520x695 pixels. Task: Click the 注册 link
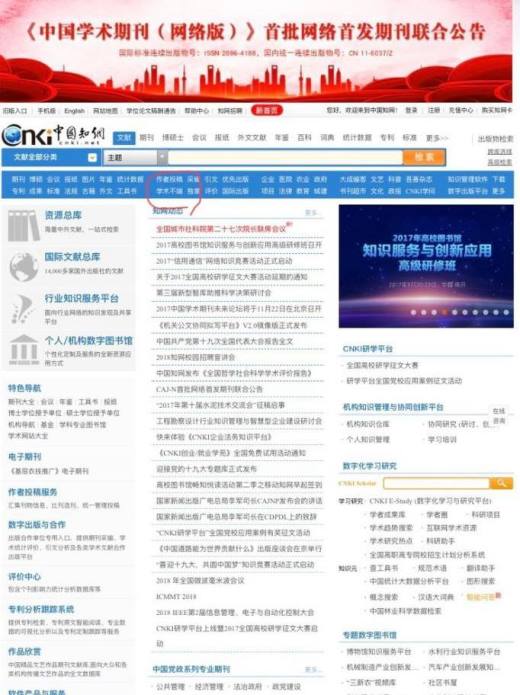point(434,110)
